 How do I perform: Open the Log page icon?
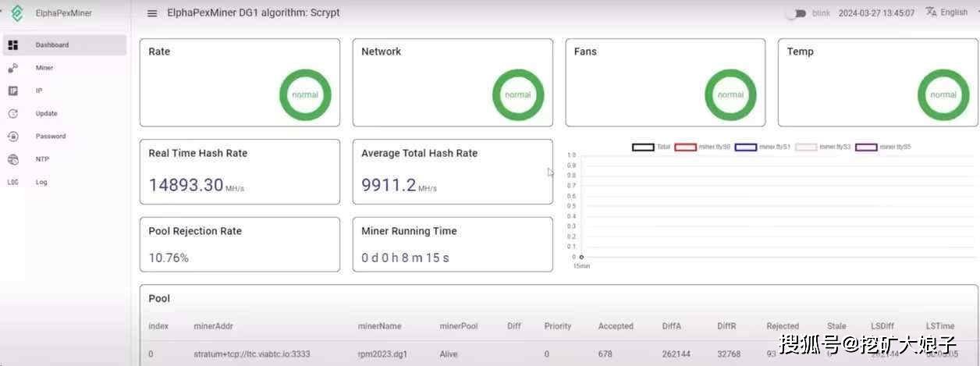(12, 182)
